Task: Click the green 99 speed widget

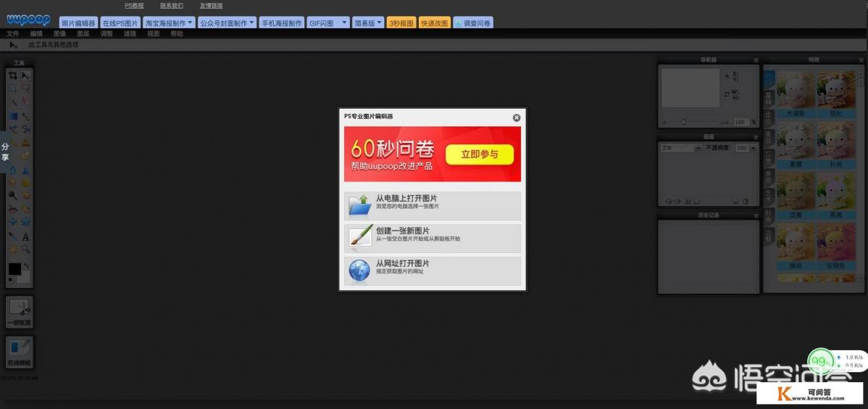Action: (x=821, y=361)
